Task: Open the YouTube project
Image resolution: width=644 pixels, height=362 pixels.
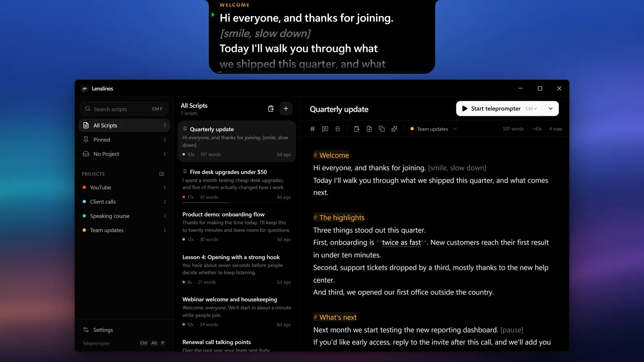Action: coord(124,187)
